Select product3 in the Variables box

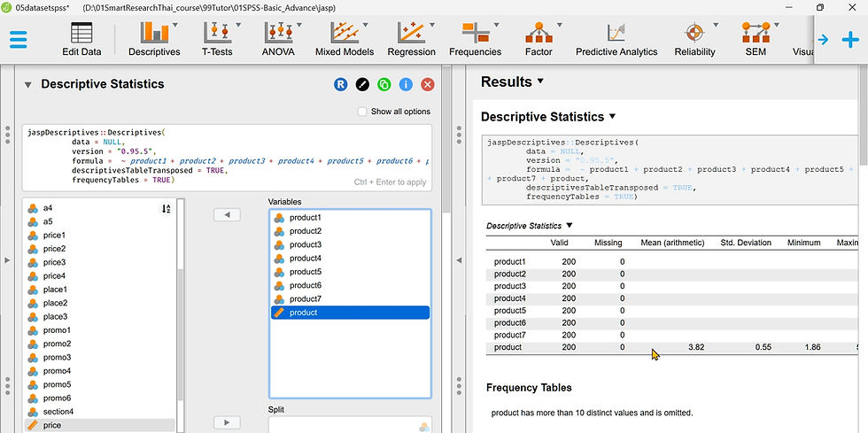click(x=350, y=244)
